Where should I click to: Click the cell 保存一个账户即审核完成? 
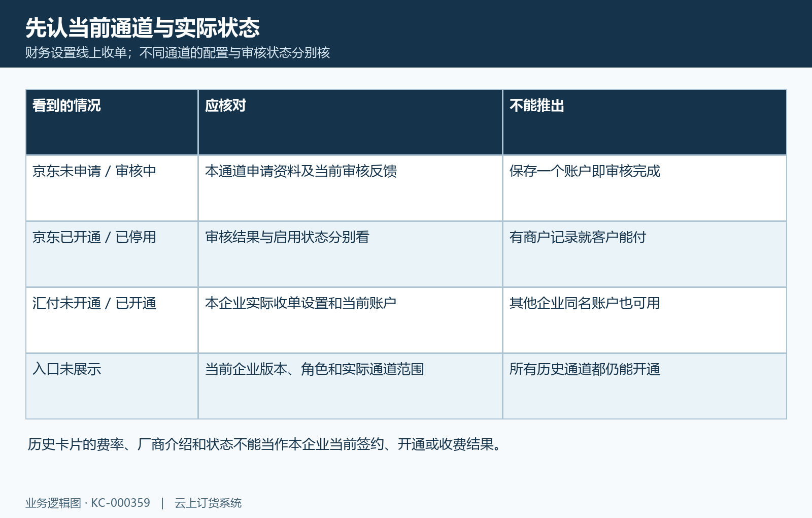[x=645, y=188]
